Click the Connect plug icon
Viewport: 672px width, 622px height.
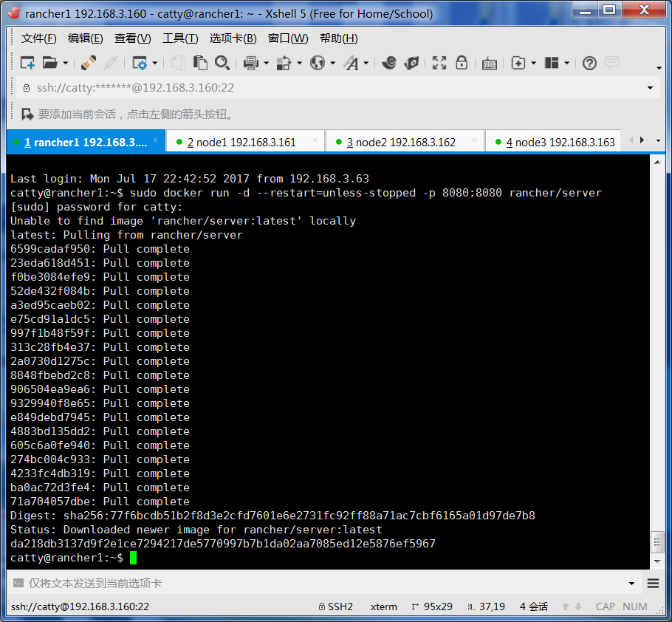[x=89, y=63]
